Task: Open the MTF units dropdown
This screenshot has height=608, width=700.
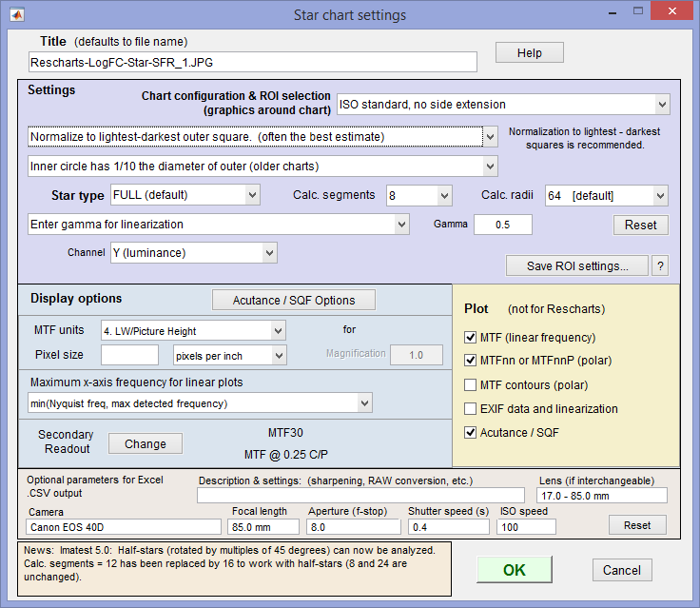Action: tap(193, 331)
